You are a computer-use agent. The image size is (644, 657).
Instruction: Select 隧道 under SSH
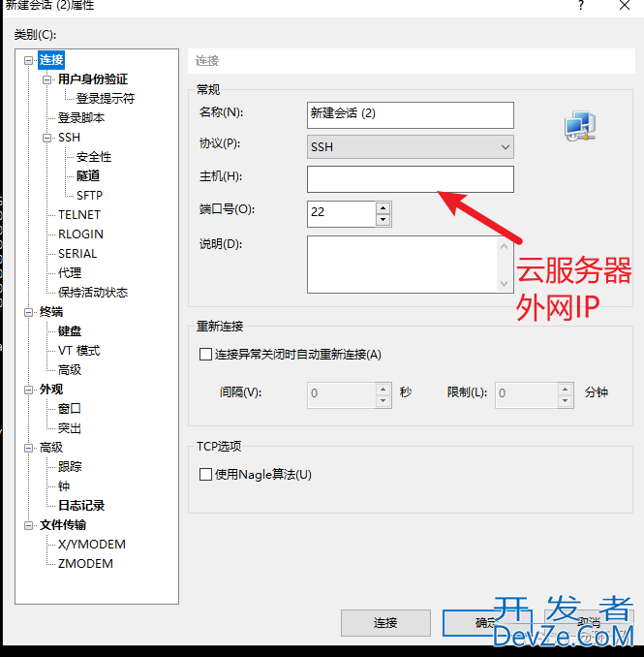coord(88,176)
